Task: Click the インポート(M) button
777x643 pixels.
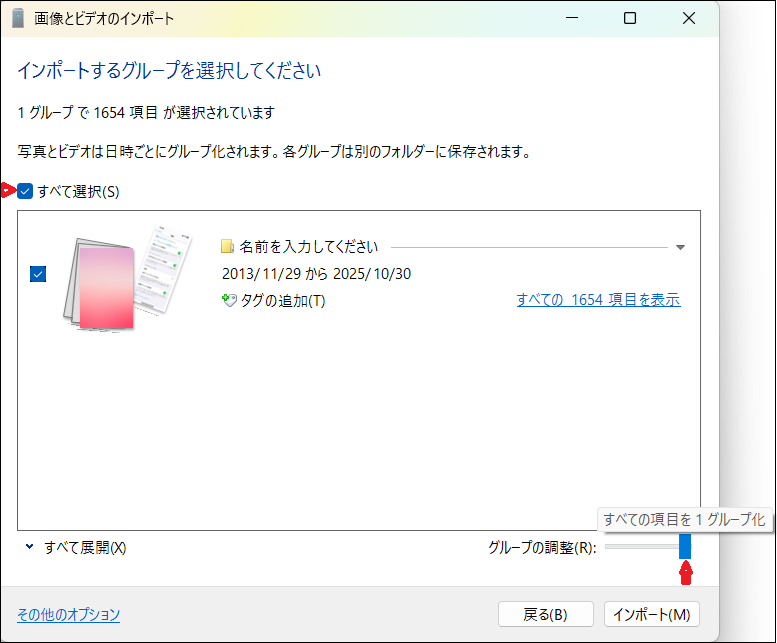Action: tap(652, 614)
